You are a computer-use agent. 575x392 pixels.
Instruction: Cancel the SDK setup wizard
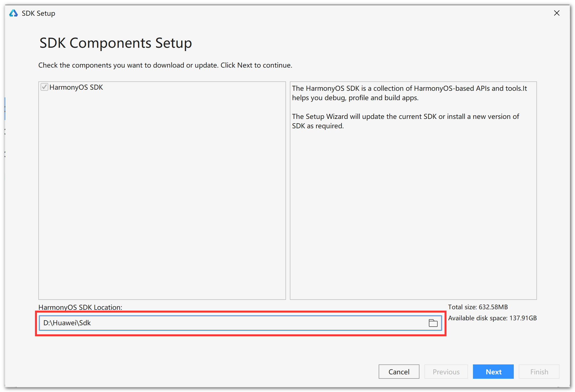coord(399,372)
